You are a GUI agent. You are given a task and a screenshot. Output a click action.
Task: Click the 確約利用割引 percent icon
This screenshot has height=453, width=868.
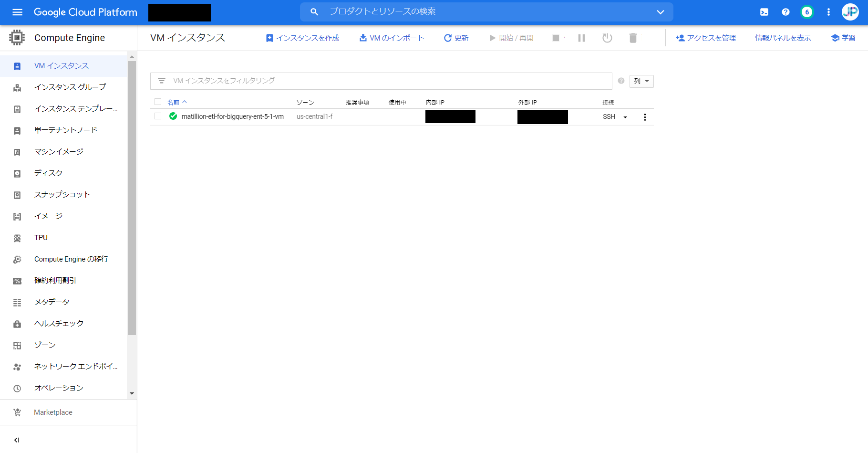(17, 281)
